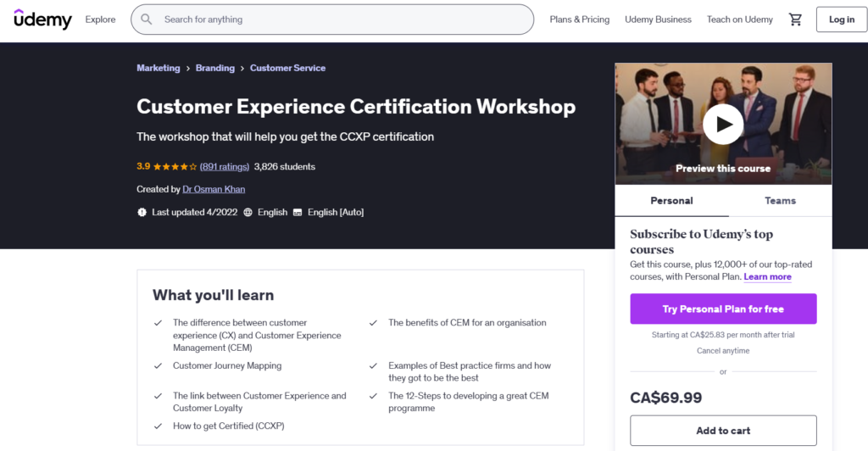Click the closed captions icon
868x451 pixels.
298,213
